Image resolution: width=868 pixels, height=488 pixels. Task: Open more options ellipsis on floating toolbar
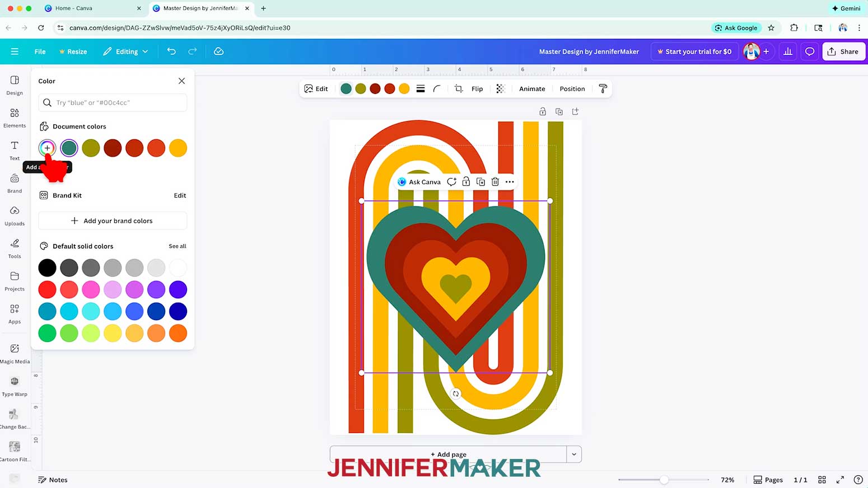coord(510,182)
